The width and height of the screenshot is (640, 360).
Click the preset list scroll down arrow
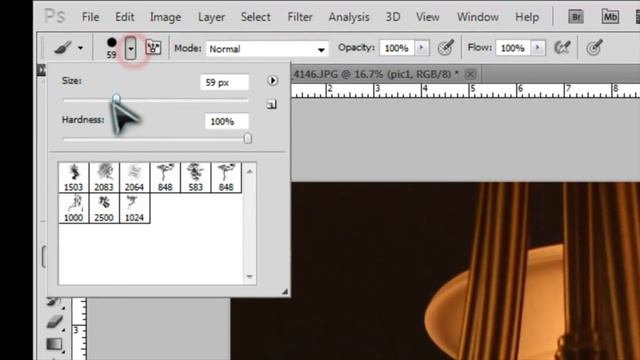click(249, 277)
